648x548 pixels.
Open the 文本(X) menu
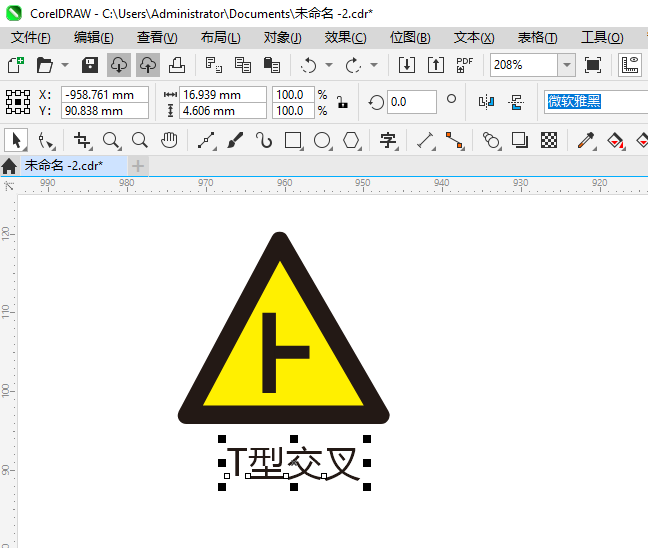tap(474, 38)
